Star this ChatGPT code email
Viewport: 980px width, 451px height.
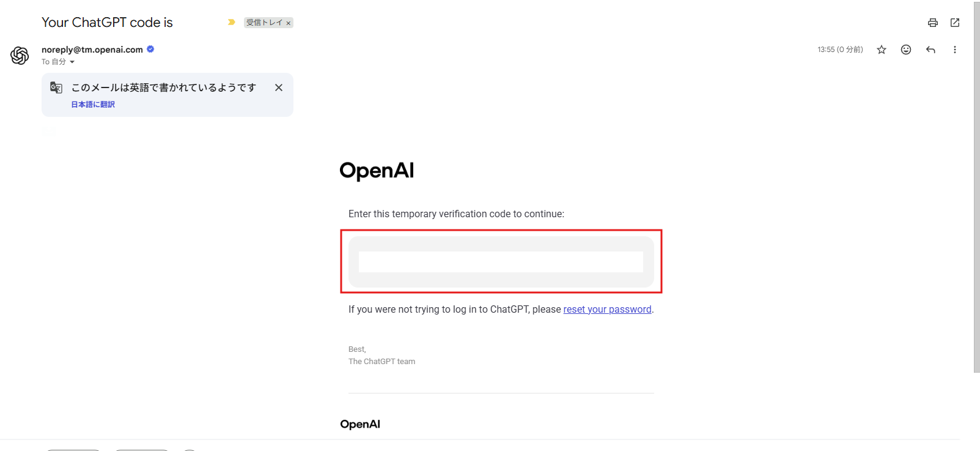click(x=881, y=50)
